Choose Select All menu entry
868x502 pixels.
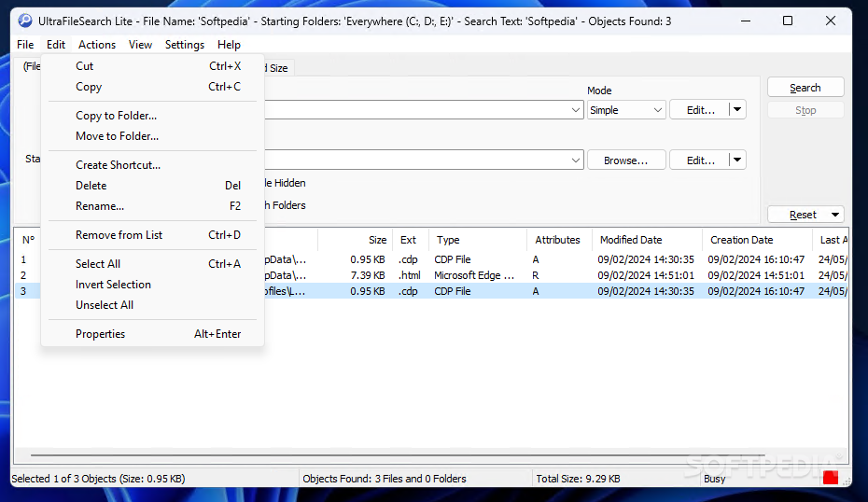(x=152, y=264)
